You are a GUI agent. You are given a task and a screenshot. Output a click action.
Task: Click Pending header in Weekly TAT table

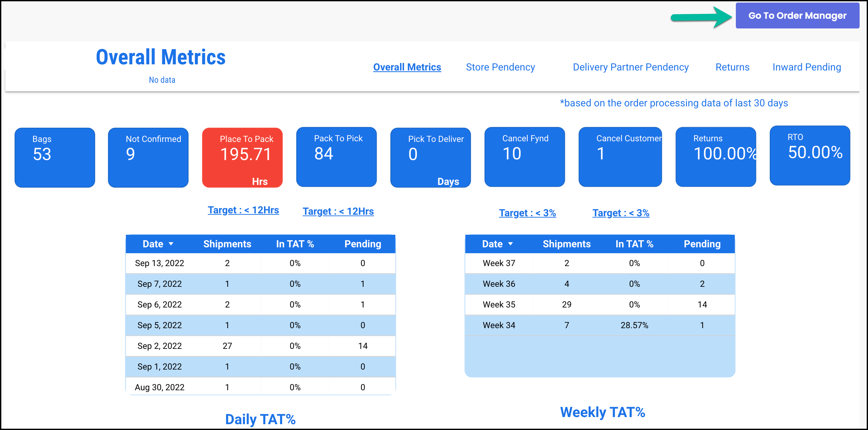tap(702, 244)
